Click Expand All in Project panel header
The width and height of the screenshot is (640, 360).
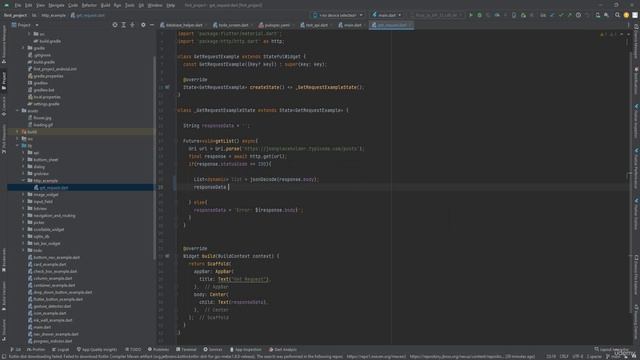coord(124,25)
